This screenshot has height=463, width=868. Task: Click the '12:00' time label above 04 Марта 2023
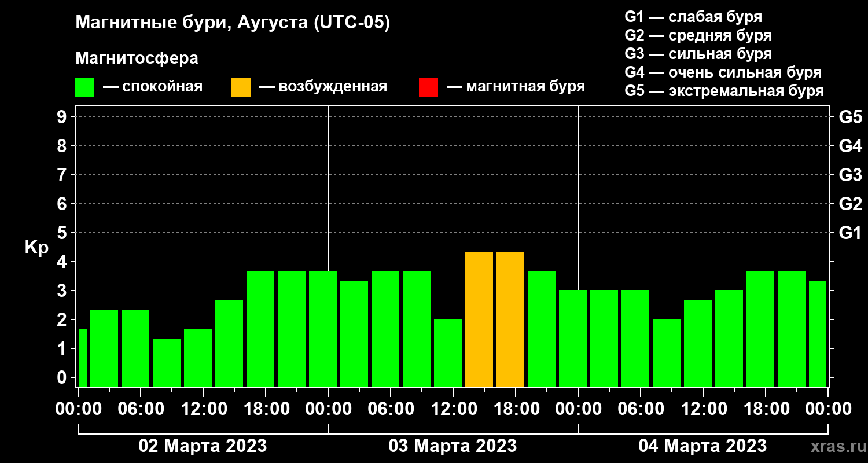pyautogui.click(x=703, y=409)
